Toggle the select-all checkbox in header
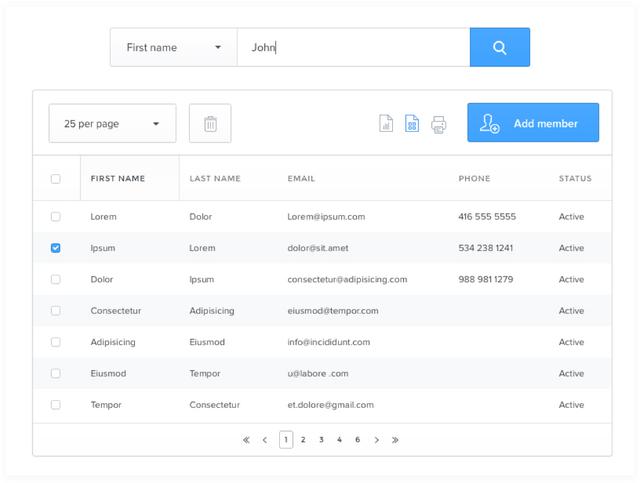640x483 pixels. 56,179
